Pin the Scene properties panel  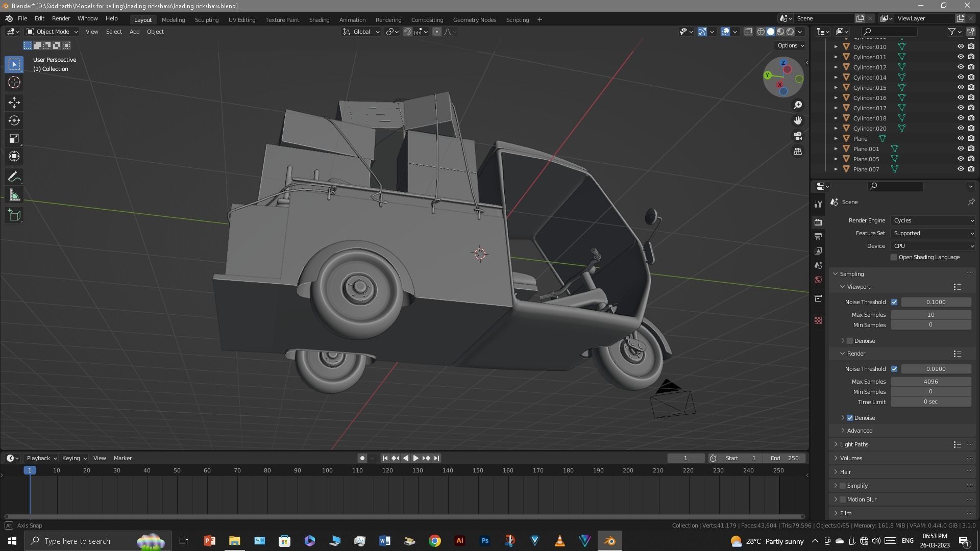(971, 202)
